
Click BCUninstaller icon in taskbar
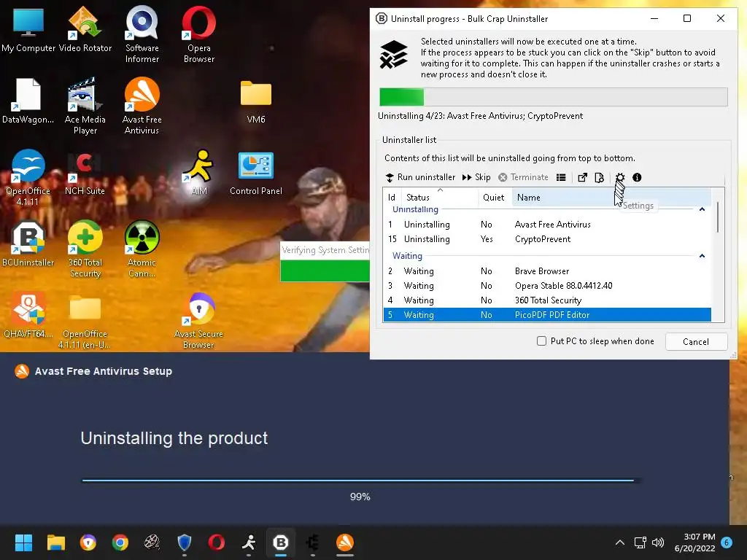click(x=281, y=542)
